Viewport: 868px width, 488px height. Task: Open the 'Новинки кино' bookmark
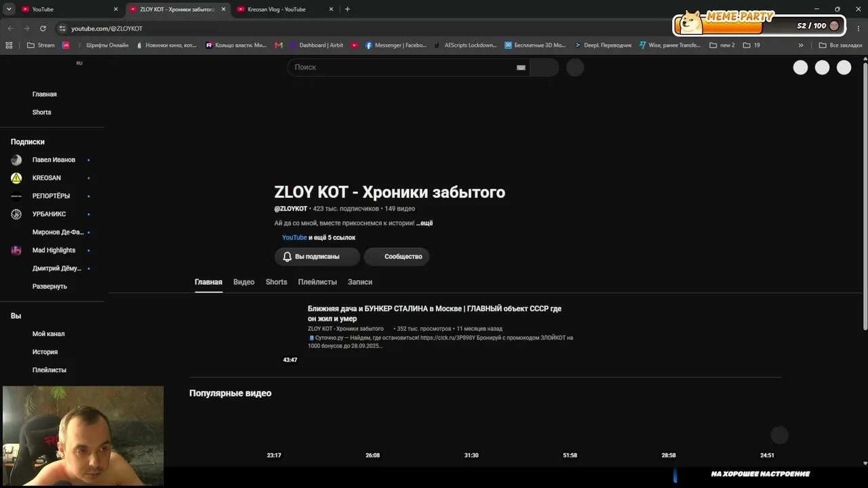[x=166, y=45]
